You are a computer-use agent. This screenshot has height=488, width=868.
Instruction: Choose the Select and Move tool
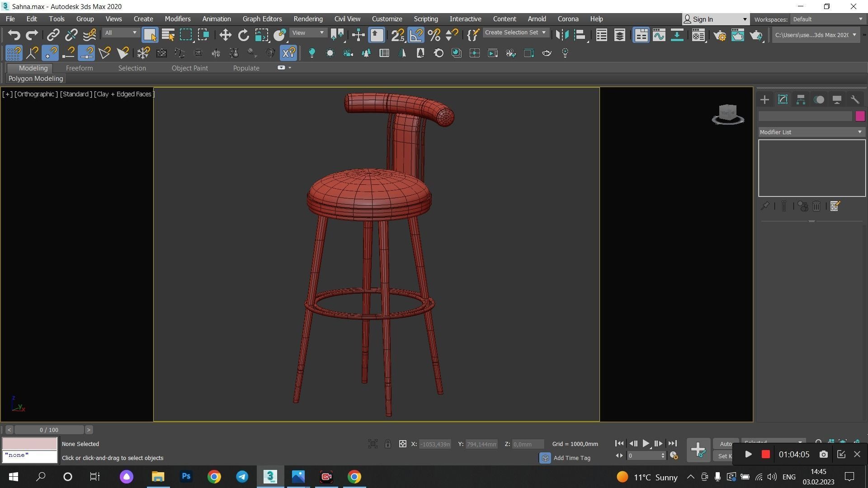click(225, 35)
